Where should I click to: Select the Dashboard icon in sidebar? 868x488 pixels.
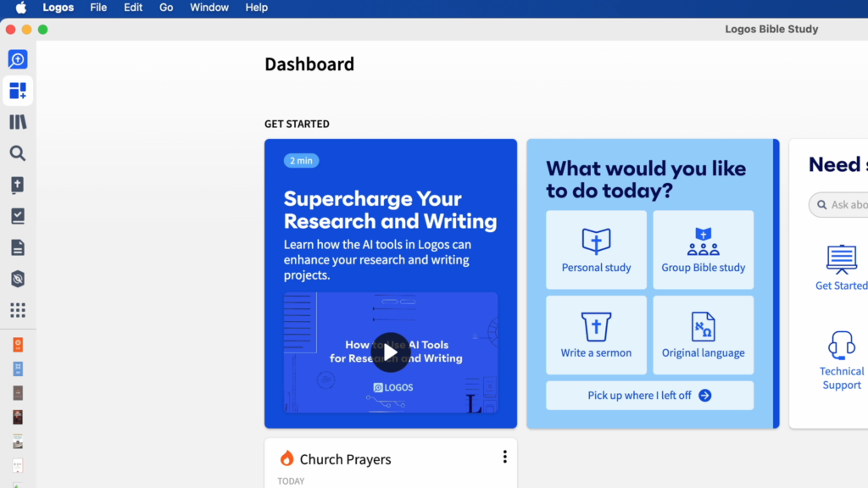point(18,91)
